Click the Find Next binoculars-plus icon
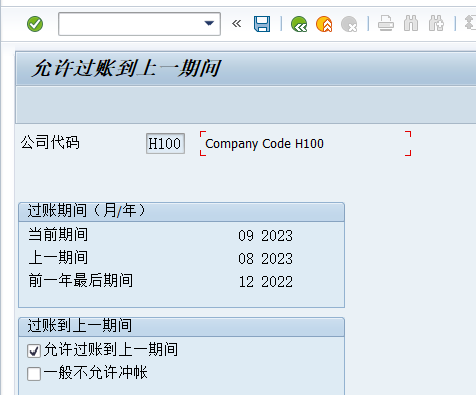476x395 pixels. pyautogui.click(x=436, y=24)
